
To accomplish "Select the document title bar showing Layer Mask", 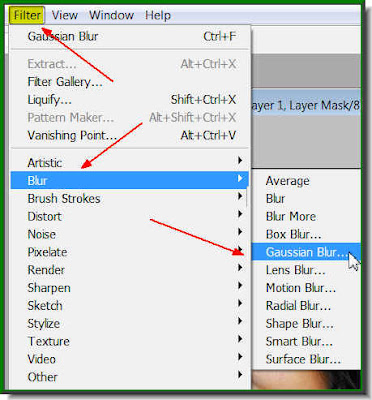I will pos(306,106).
